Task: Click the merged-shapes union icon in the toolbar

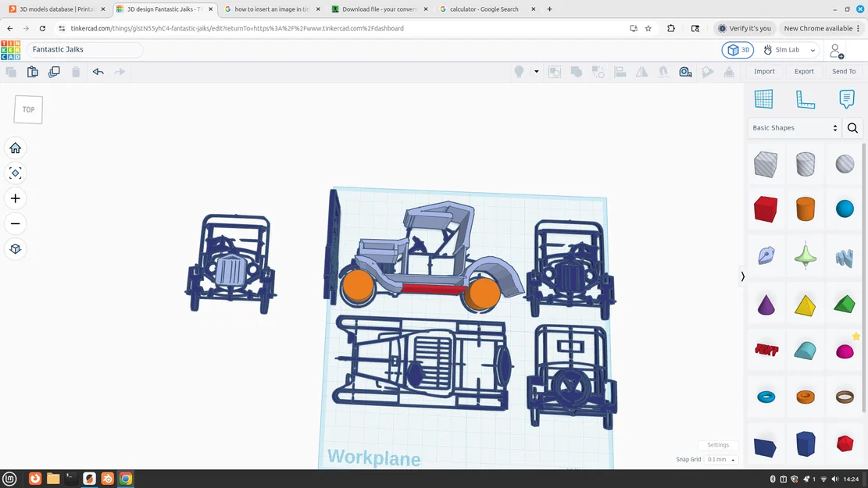Action: (x=577, y=72)
